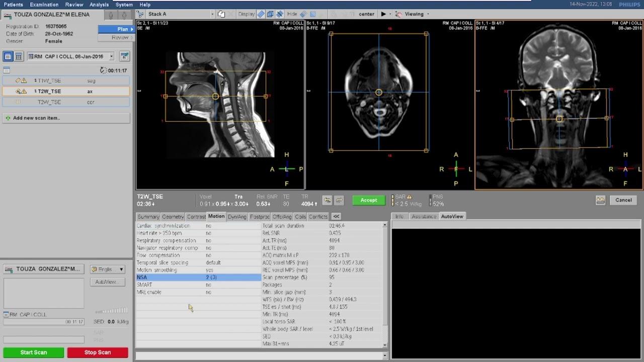Click the coronal localizer viewport

pyautogui.click(x=559, y=105)
